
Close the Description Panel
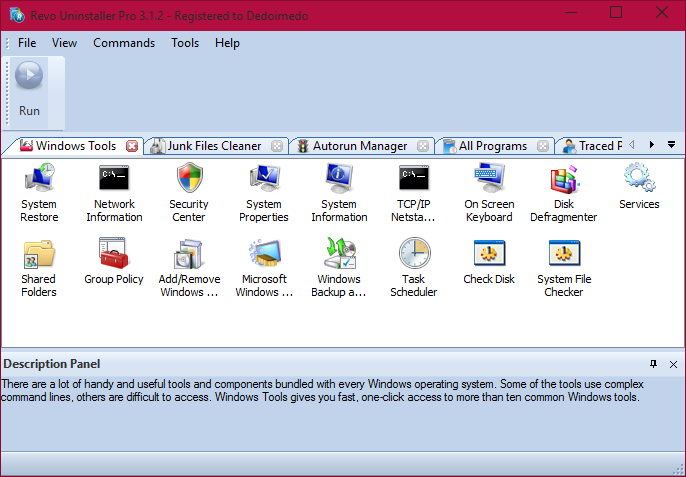[x=673, y=364]
